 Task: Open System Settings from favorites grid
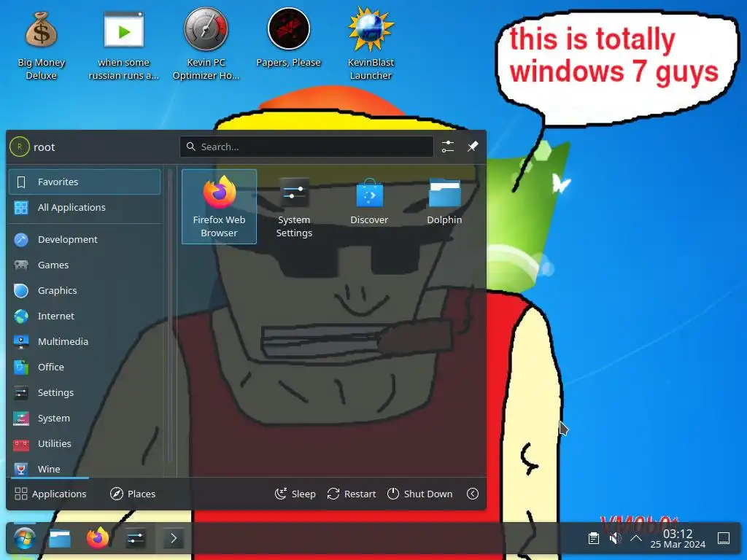tap(294, 206)
